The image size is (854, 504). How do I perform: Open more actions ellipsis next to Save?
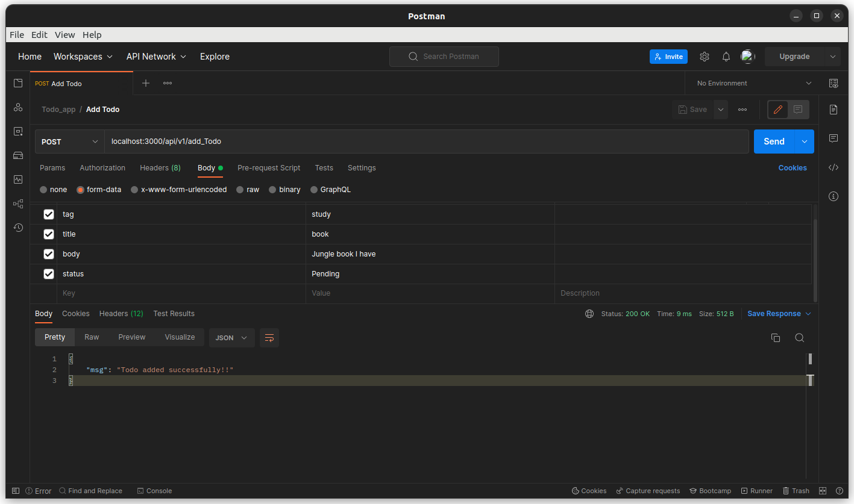[x=743, y=110]
